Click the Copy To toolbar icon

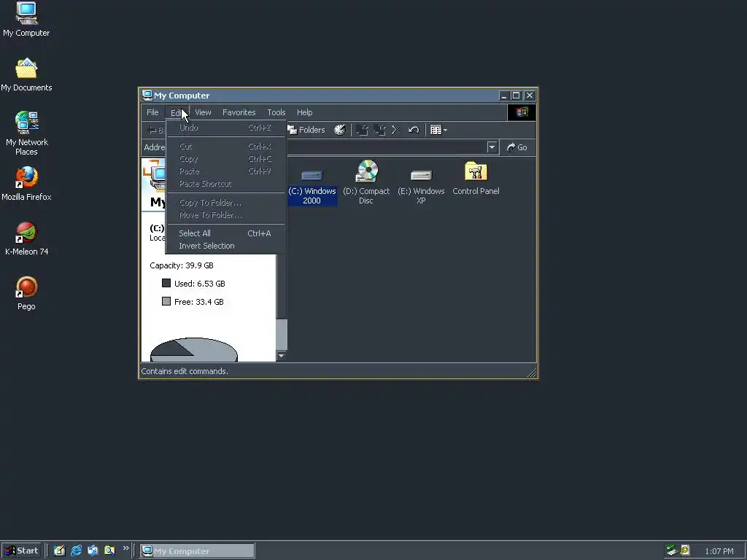pos(379,130)
